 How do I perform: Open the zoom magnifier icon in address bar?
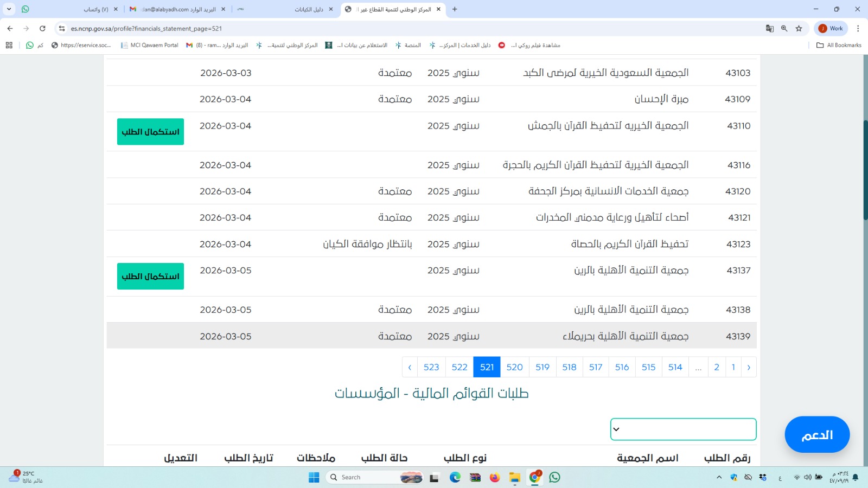(x=784, y=28)
